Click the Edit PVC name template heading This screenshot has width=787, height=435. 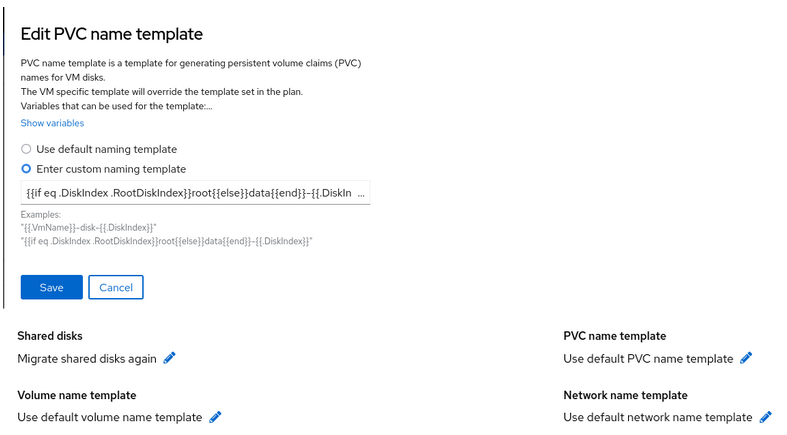tap(112, 34)
